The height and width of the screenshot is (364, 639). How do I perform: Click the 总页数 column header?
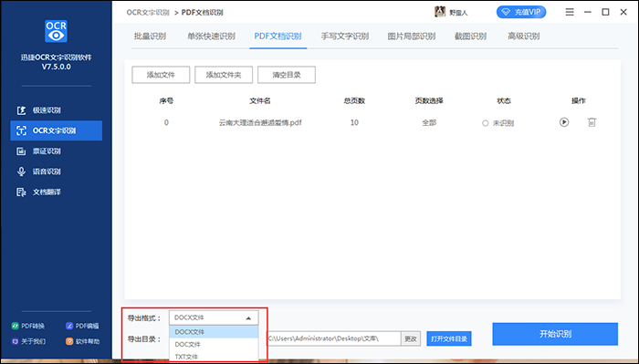point(354,101)
